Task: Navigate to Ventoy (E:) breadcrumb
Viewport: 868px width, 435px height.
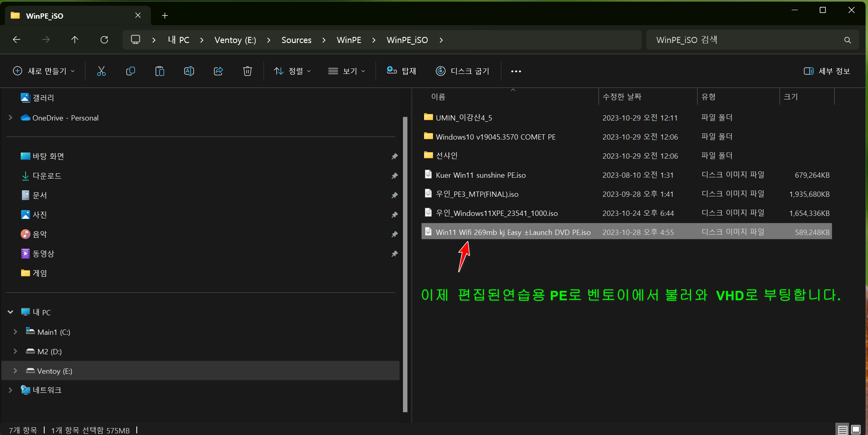Action: pyautogui.click(x=235, y=40)
